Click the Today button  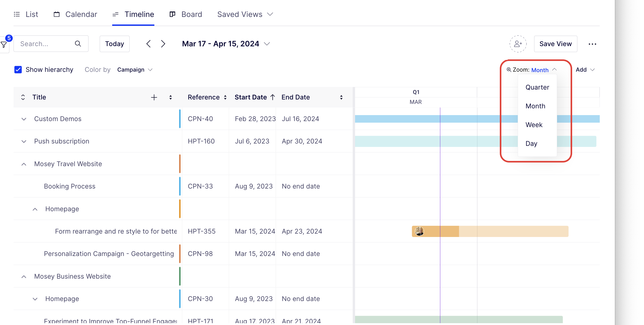[x=115, y=44]
